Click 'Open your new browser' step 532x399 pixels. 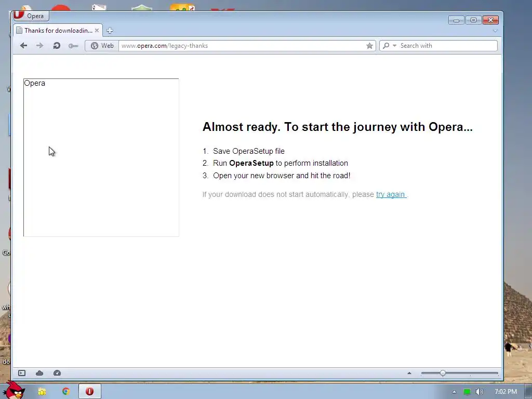coord(282,176)
